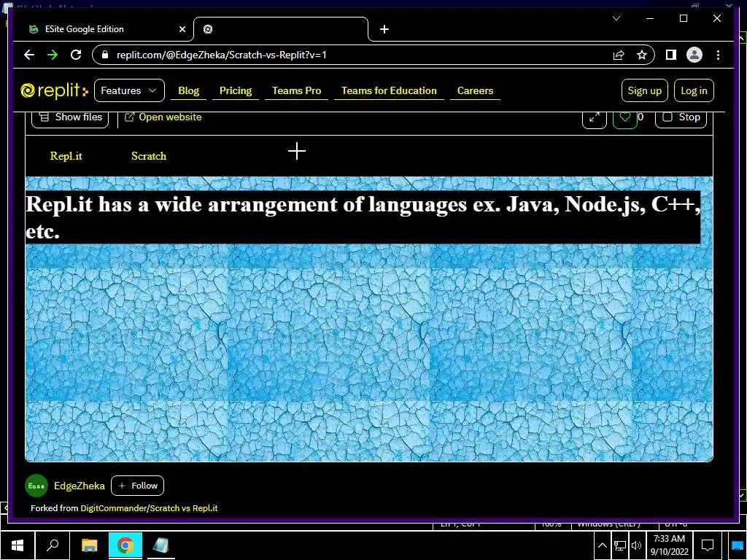This screenshot has width=747, height=560.
Task: Follow the user EdgeZheka
Action: click(x=137, y=486)
